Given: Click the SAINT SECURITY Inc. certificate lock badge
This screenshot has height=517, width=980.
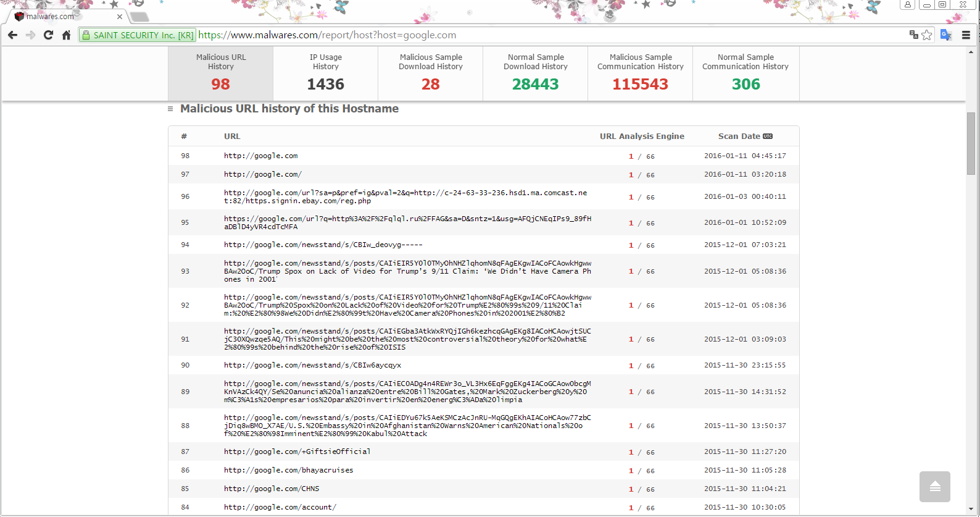Looking at the screenshot, I should [138, 35].
